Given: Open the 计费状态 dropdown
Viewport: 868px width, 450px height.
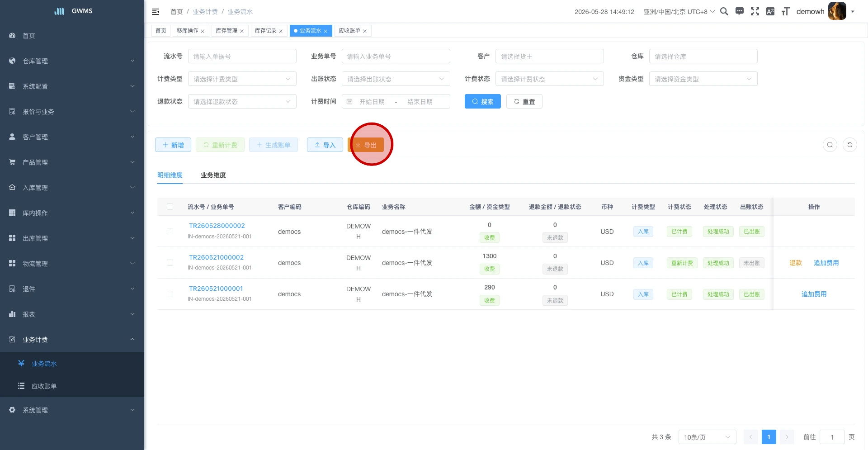Looking at the screenshot, I should coord(550,79).
